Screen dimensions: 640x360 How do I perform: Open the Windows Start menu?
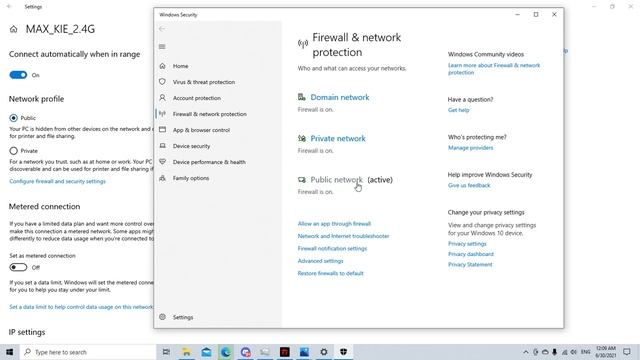[x=9, y=352]
